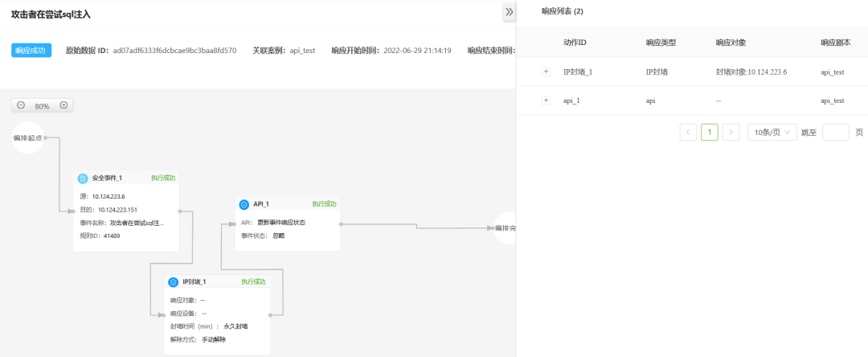Image resolution: width=868 pixels, height=357 pixels.
Task: Select page 1 in pagination
Action: (x=709, y=132)
